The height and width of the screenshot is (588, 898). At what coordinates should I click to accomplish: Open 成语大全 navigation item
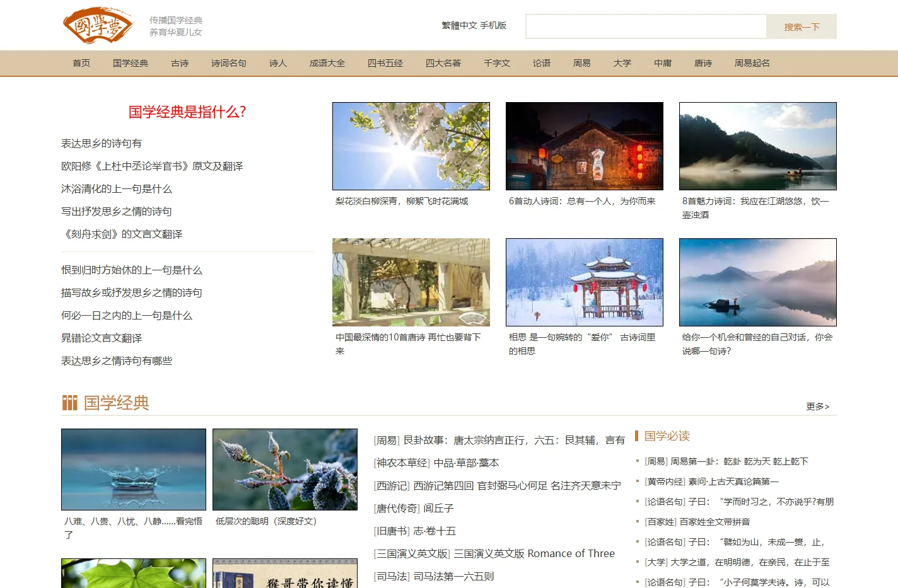point(327,64)
